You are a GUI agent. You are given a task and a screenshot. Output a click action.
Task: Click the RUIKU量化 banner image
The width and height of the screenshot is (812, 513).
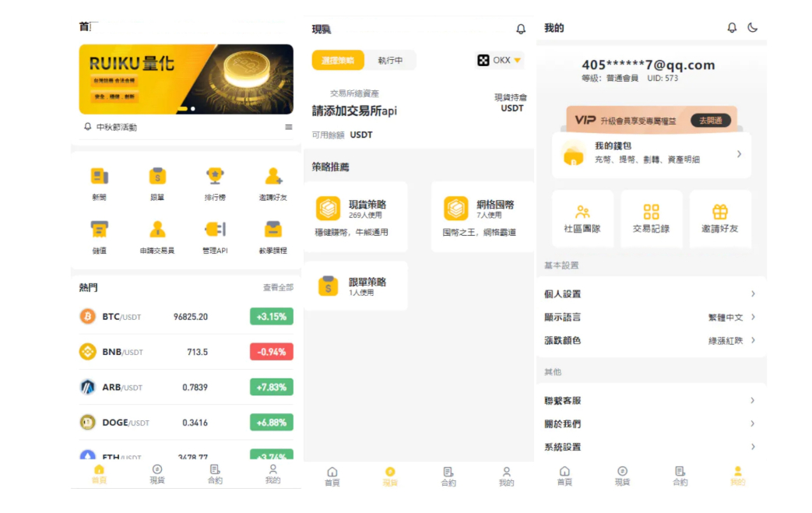pyautogui.click(x=186, y=79)
